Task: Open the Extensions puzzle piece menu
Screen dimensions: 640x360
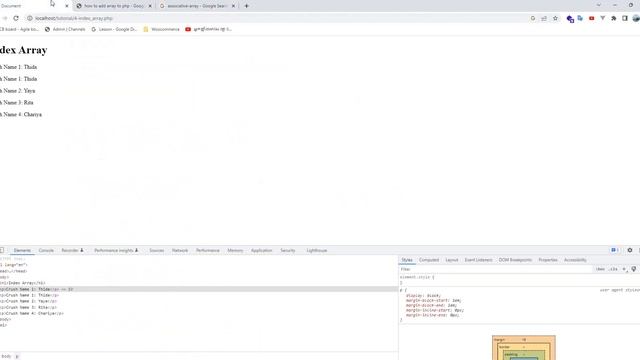Action: click(x=613, y=18)
